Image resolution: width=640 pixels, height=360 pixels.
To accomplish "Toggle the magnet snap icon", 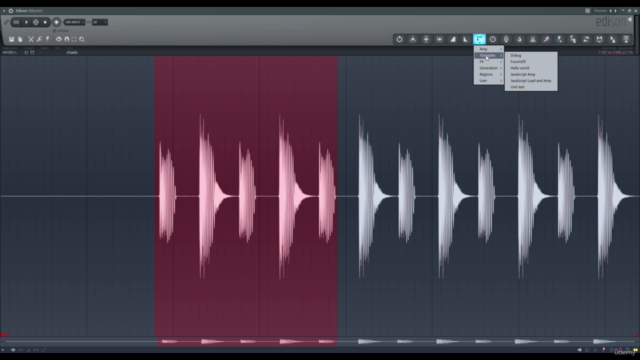I will coord(67,39).
